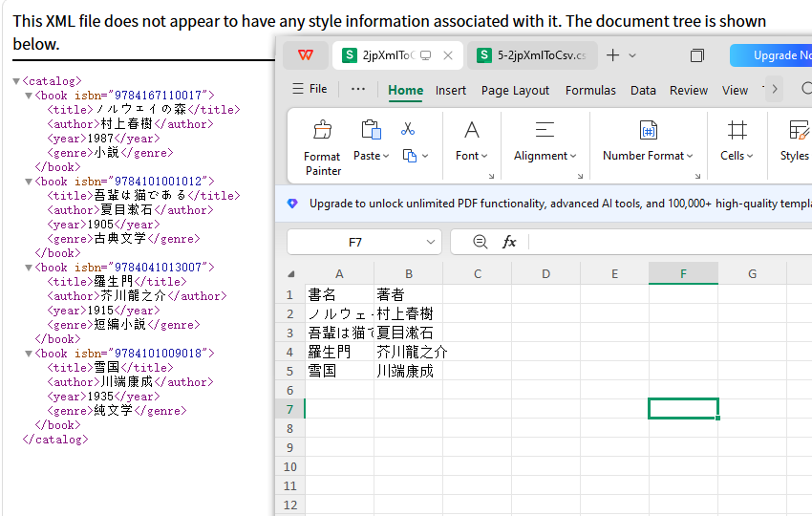Open new tab options dropdown arrow
812x516 pixels.
point(632,55)
